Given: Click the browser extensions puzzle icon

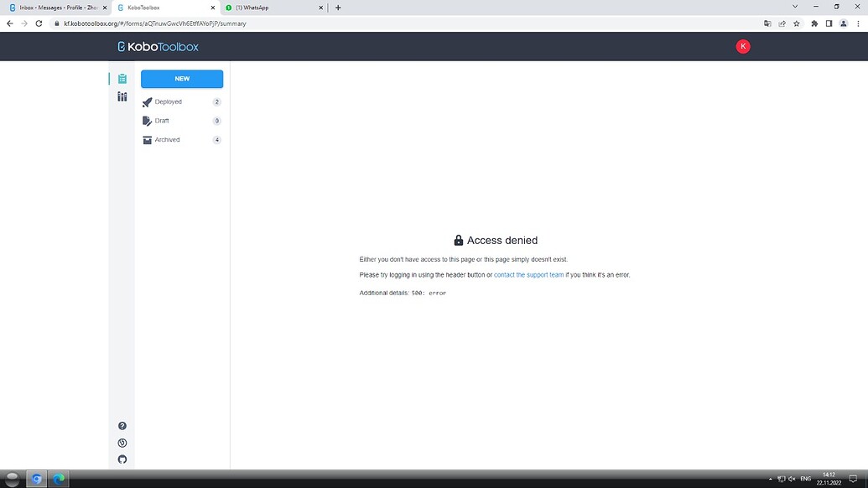Looking at the screenshot, I should tap(813, 23).
